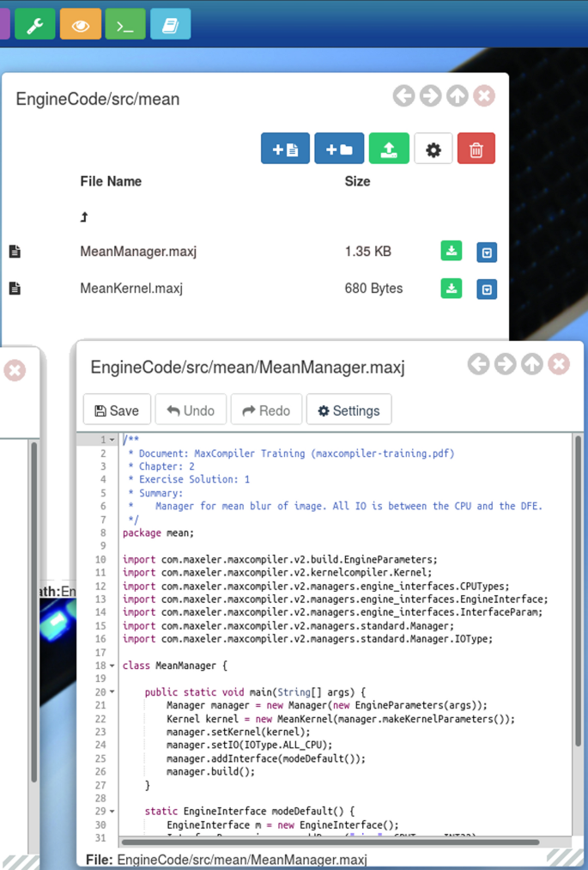Viewport: 588px width, 870px height.
Task: Click 'manager.build();' code line
Action: point(211,772)
